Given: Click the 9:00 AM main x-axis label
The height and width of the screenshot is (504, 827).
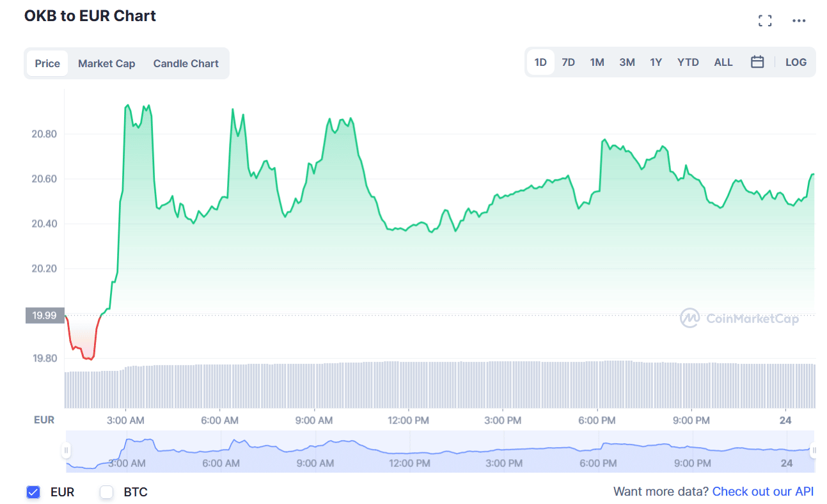Looking at the screenshot, I should pos(315,420).
